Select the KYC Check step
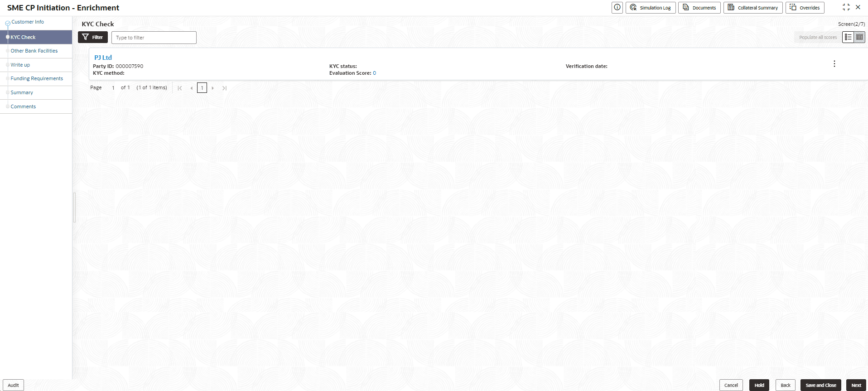Viewport: 868px width, 391px height. tap(36, 37)
